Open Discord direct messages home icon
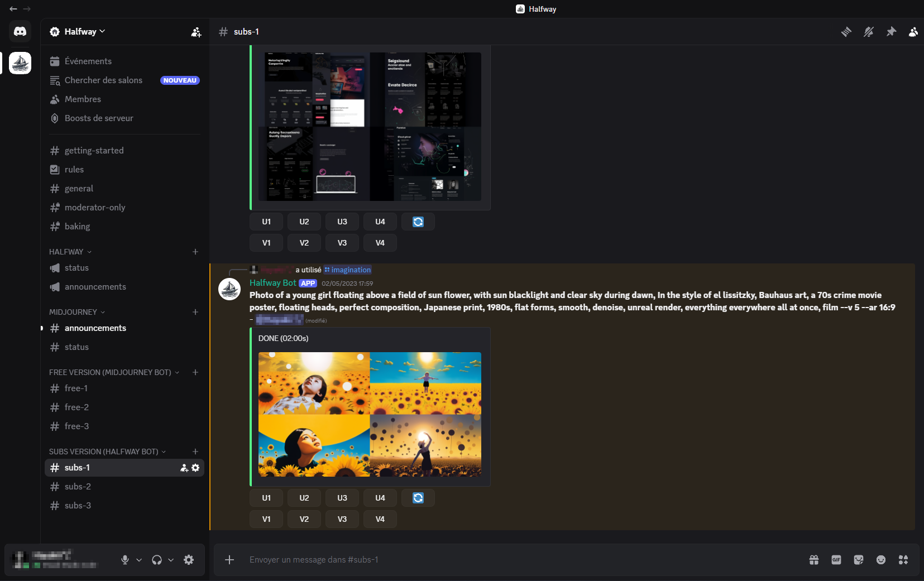 [20, 31]
